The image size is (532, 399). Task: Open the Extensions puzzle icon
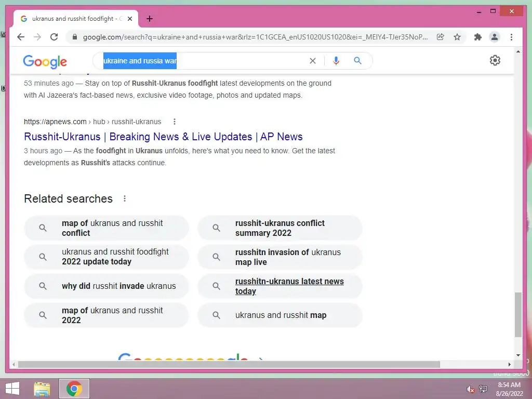pos(478,37)
